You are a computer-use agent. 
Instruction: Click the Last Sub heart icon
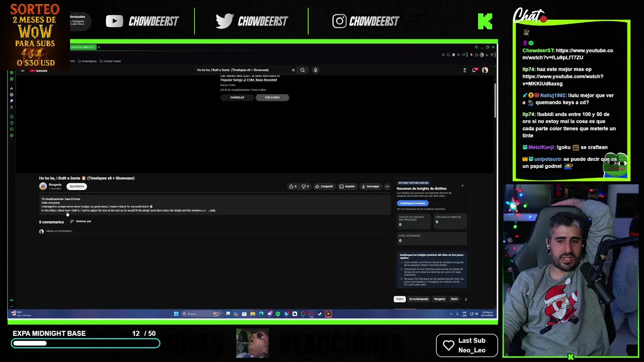tap(449, 345)
